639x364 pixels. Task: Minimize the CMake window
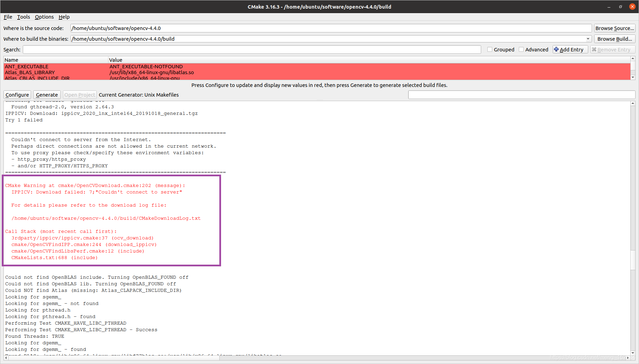[609, 7]
